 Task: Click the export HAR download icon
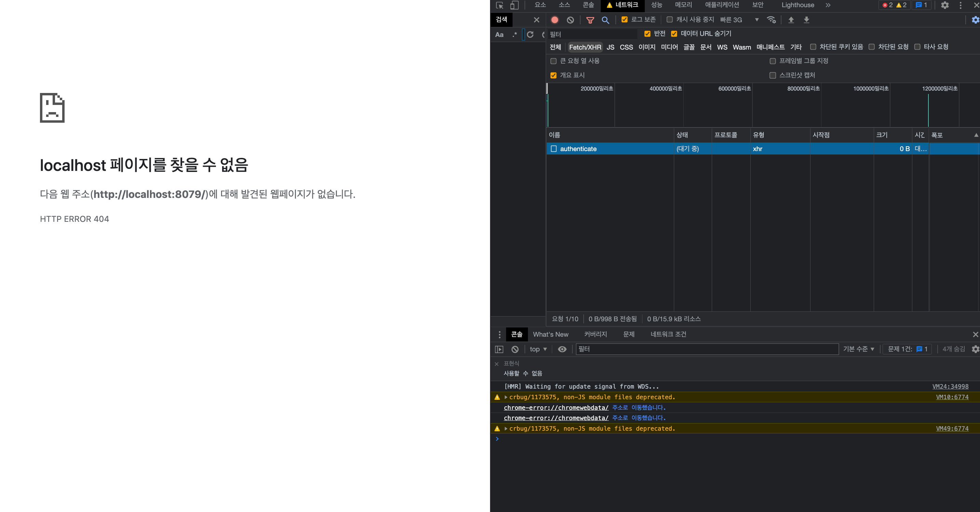pyautogui.click(x=806, y=20)
